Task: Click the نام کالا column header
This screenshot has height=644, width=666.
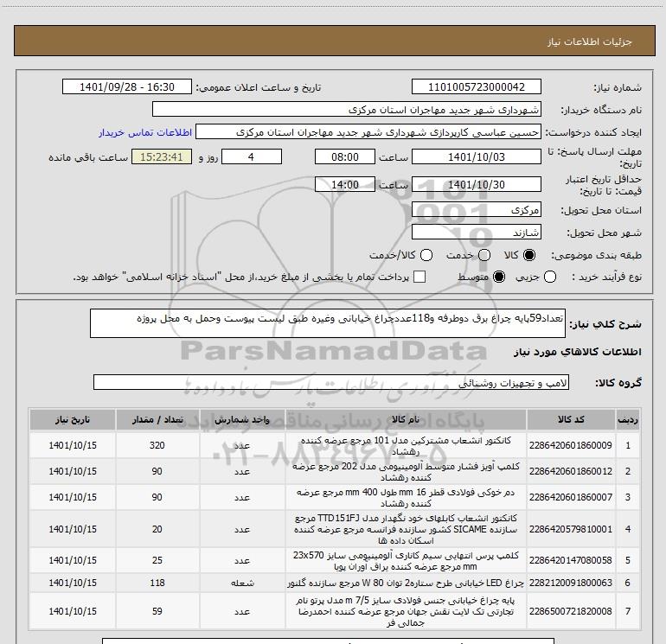Action: 406,419
